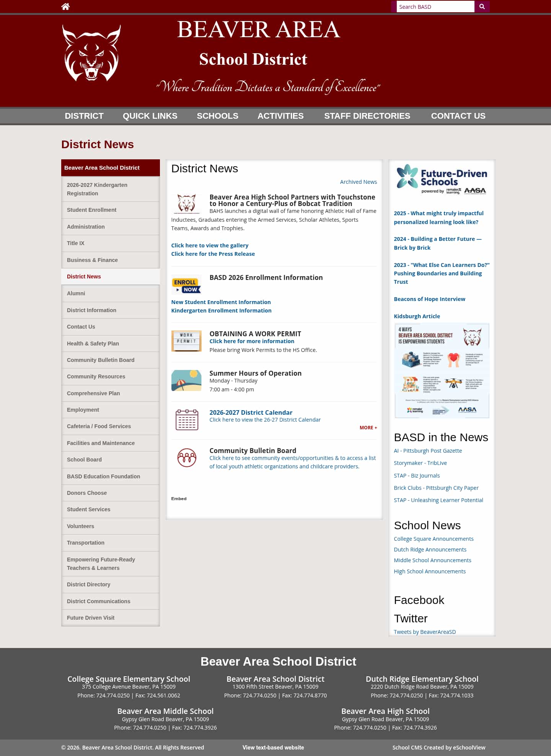Select Health & Safety Plan in sidebar

[111, 344]
